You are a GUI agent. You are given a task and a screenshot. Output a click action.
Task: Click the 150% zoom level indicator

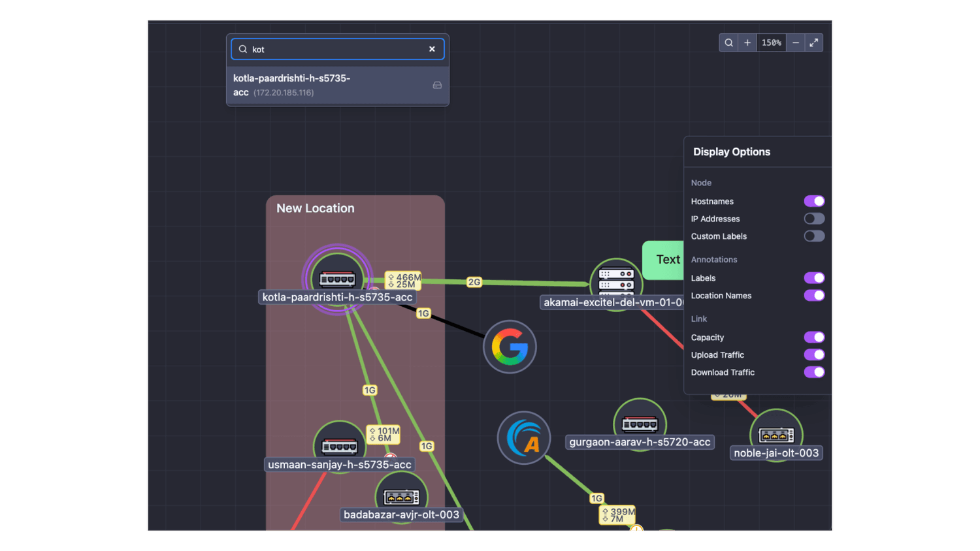point(772,43)
